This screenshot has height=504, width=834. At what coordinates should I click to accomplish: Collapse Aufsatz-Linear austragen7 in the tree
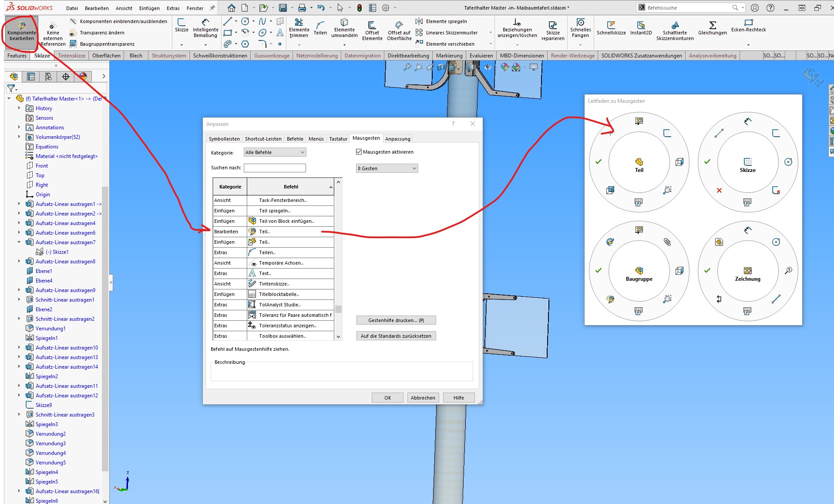tap(19, 242)
